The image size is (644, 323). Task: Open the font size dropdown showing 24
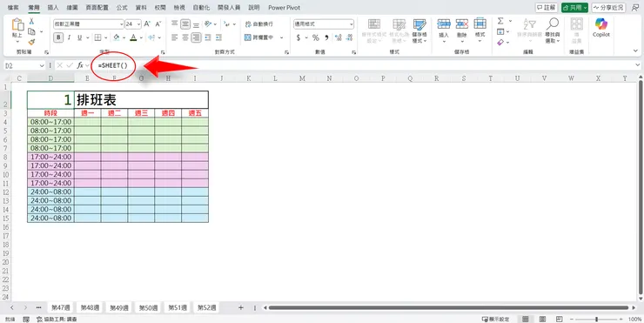139,24
